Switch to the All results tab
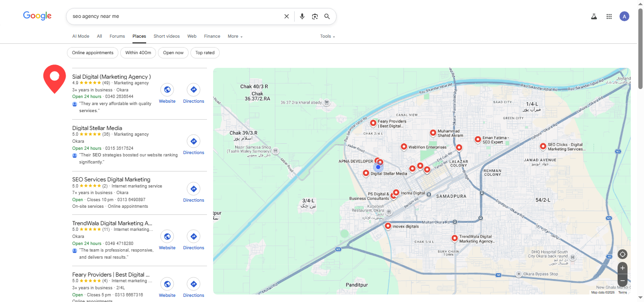 tap(99, 36)
